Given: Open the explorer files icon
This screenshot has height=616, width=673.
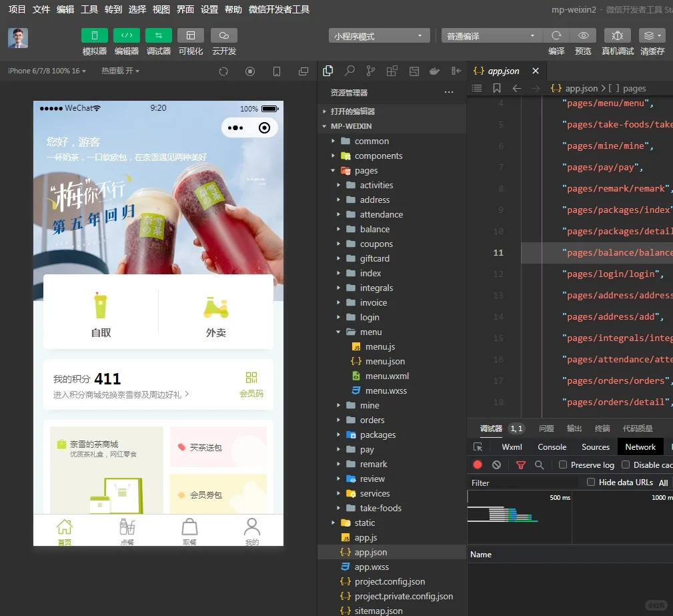Looking at the screenshot, I should 328,71.
